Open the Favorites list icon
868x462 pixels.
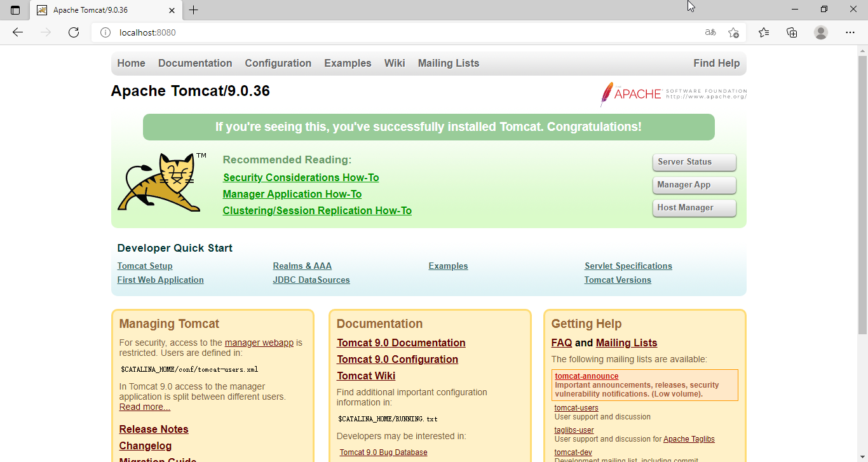pyautogui.click(x=764, y=32)
